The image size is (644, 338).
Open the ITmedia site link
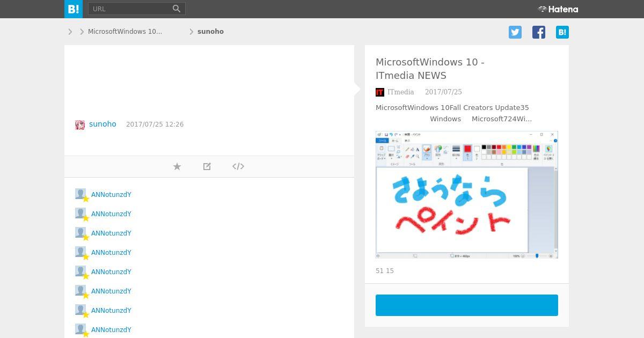coord(400,92)
